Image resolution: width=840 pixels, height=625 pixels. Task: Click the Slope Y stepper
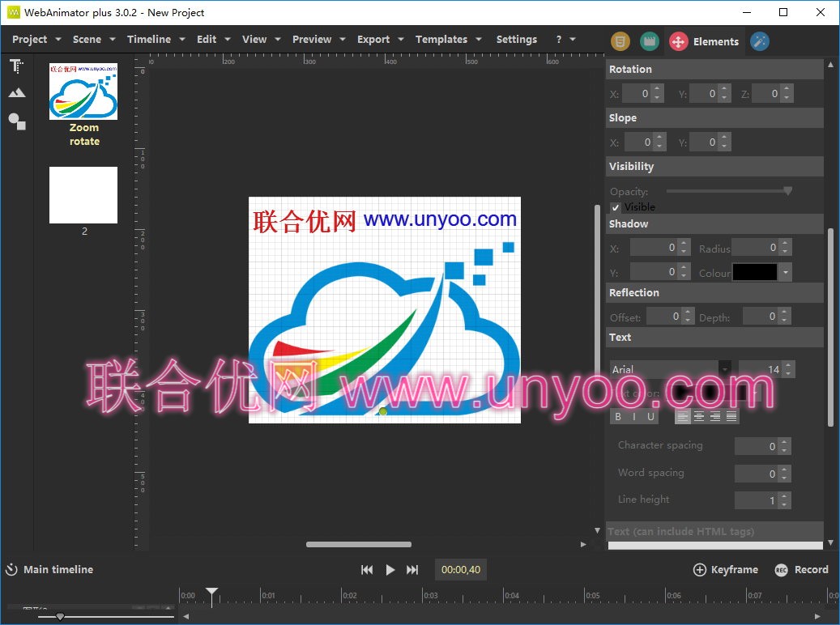[724, 142]
